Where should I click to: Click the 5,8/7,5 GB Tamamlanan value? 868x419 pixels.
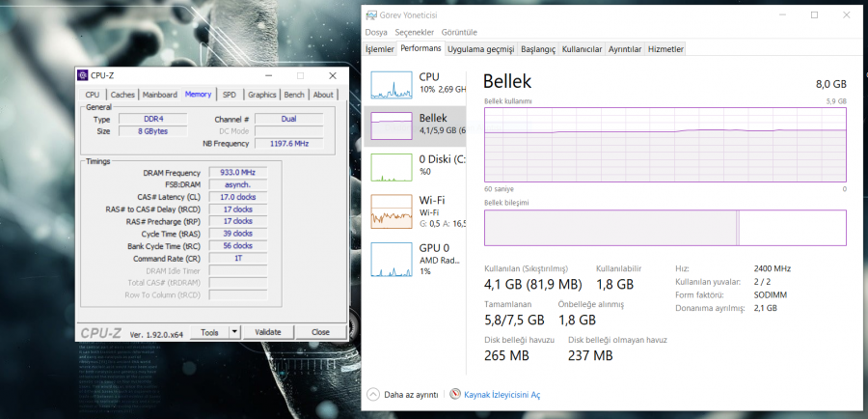(x=514, y=320)
